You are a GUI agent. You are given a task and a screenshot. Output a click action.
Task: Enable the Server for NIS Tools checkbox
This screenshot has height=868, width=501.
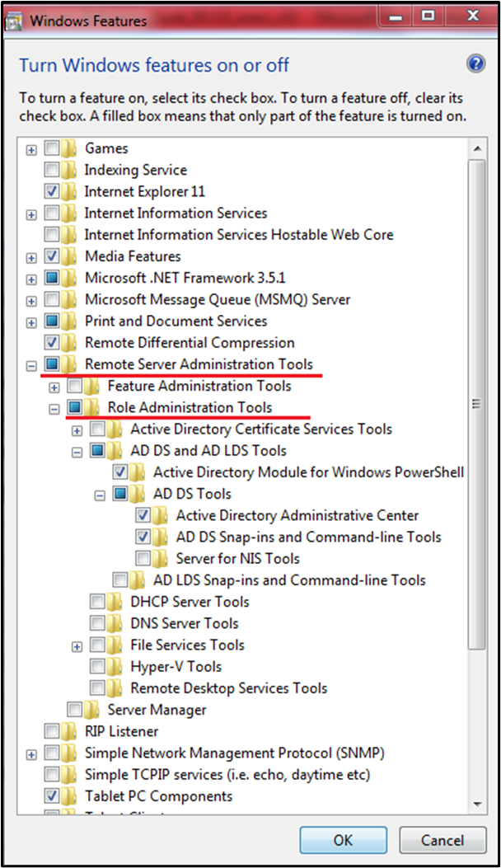pos(143,559)
